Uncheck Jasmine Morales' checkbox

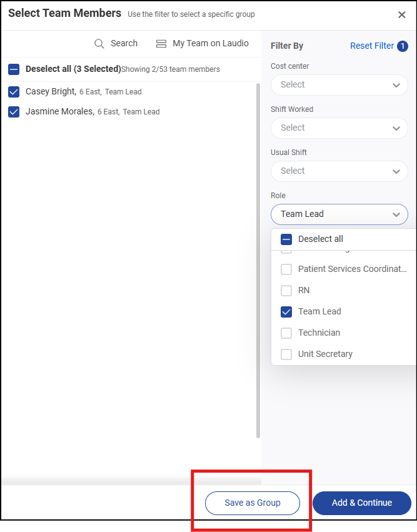(x=14, y=112)
